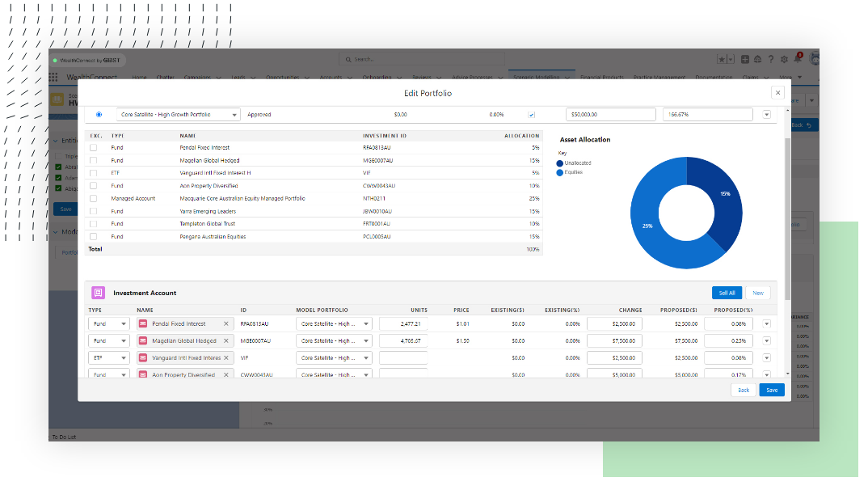Exclude Pendal Fixed Interest via checkbox
Image resolution: width=868 pixels, height=490 pixels.
(x=93, y=148)
